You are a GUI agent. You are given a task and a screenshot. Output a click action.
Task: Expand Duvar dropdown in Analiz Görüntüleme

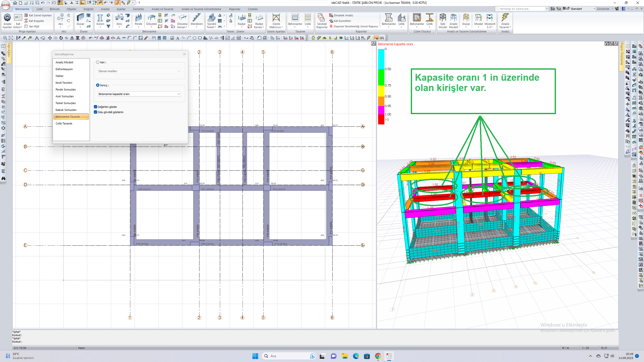tap(466, 27)
